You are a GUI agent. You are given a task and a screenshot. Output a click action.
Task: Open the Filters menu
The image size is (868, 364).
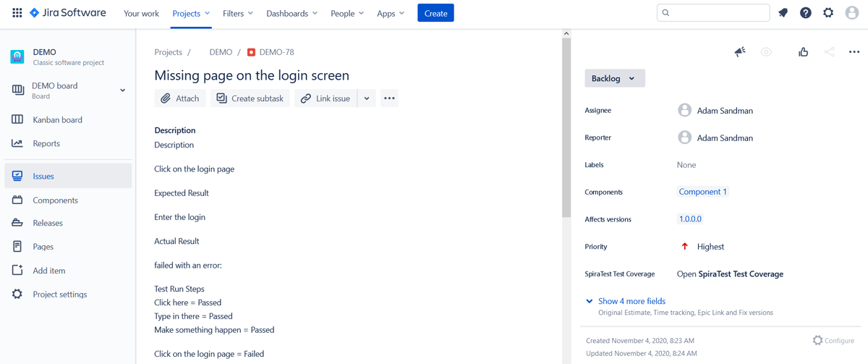(237, 13)
